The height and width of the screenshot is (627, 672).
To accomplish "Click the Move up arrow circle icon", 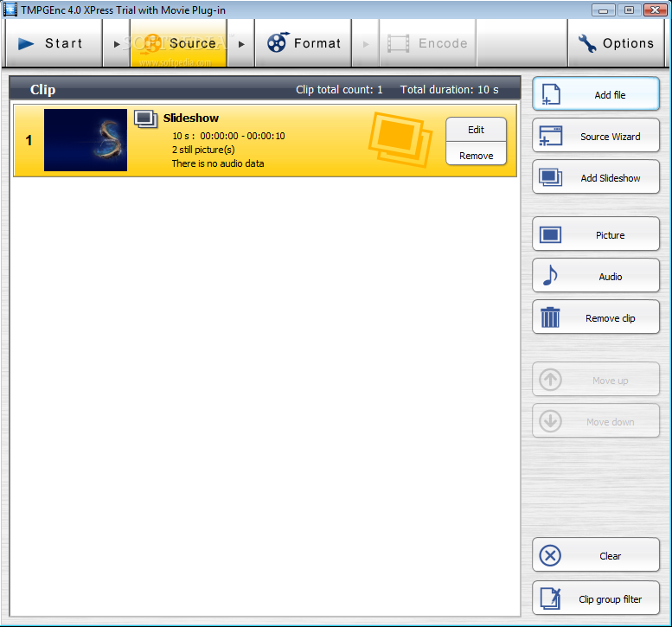I will click(x=550, y=380).
